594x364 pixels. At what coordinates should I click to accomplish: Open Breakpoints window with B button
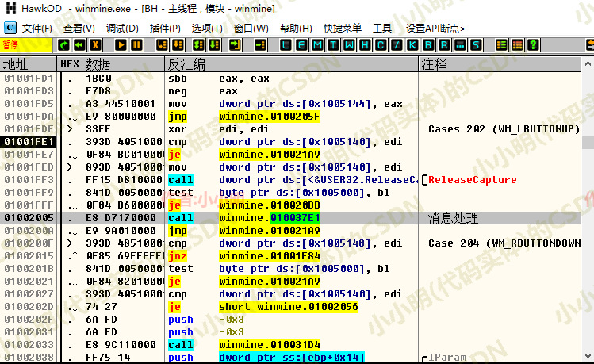428,45
